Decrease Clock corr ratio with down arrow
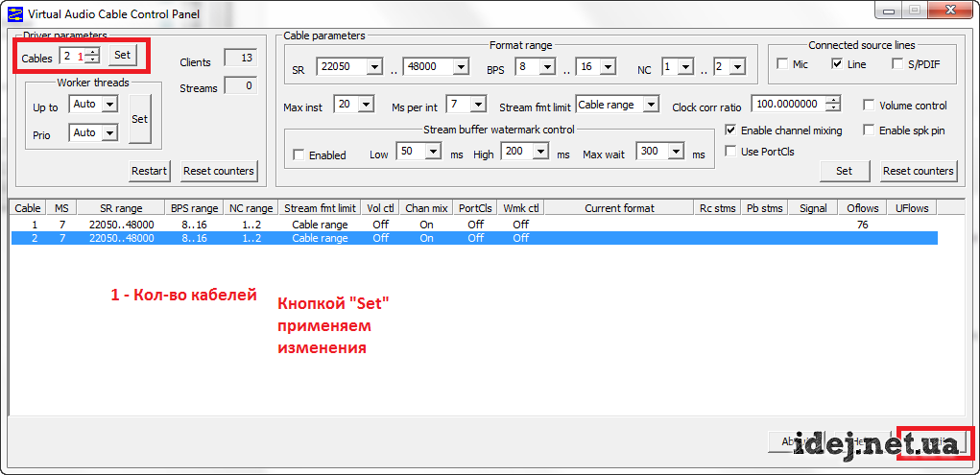Viewport: 980px width, 475px height. 833,108
